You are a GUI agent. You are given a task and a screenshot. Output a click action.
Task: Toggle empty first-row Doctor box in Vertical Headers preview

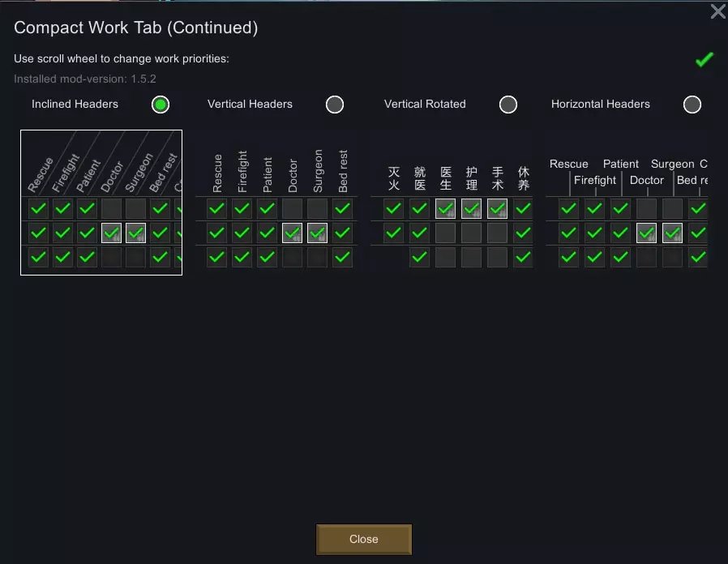(x=292, y=209)
